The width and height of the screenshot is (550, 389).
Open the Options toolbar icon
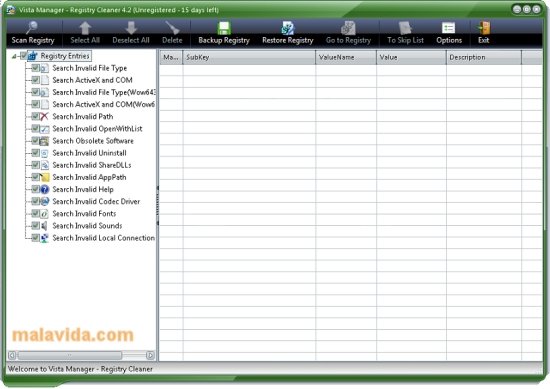(x=449, y=28)
